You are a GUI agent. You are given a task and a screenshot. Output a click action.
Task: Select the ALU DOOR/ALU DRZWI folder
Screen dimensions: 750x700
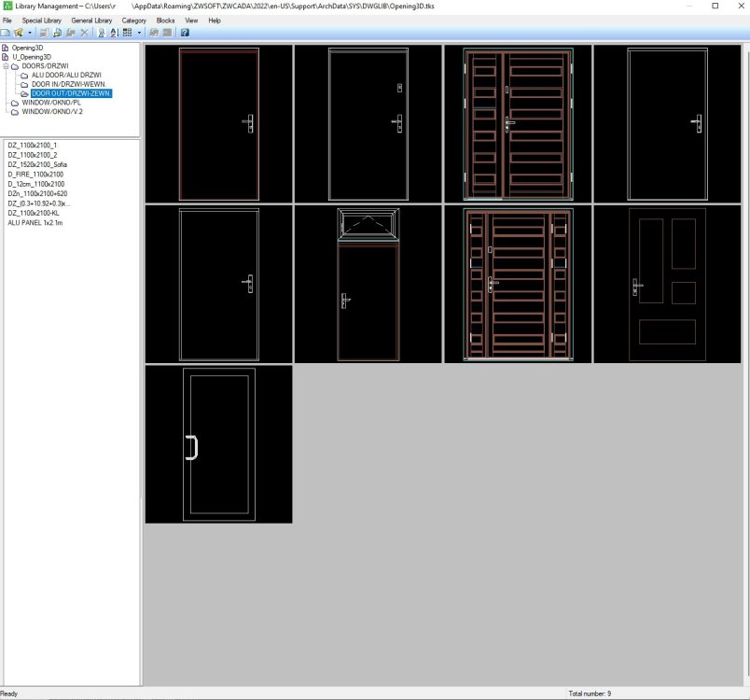[66, 75]
